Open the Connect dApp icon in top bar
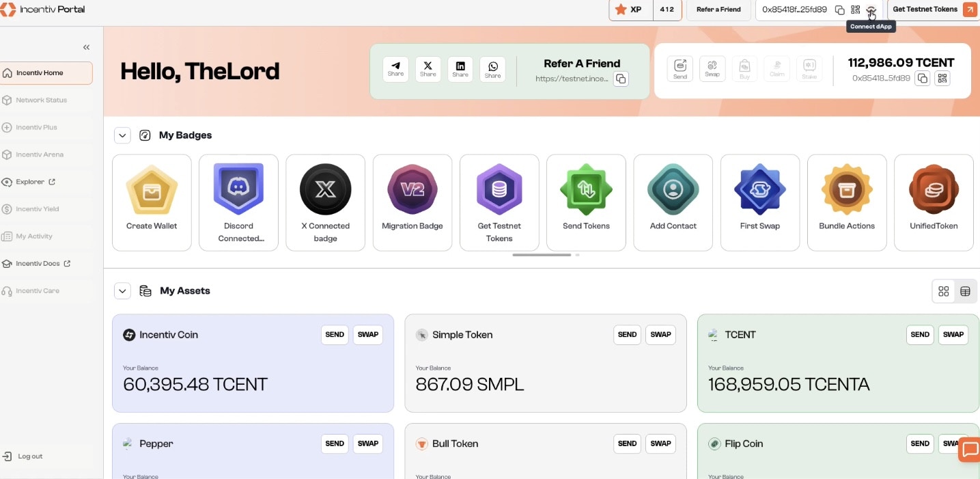This screenshot has width=980, height=479. click(x=871, y=10)
